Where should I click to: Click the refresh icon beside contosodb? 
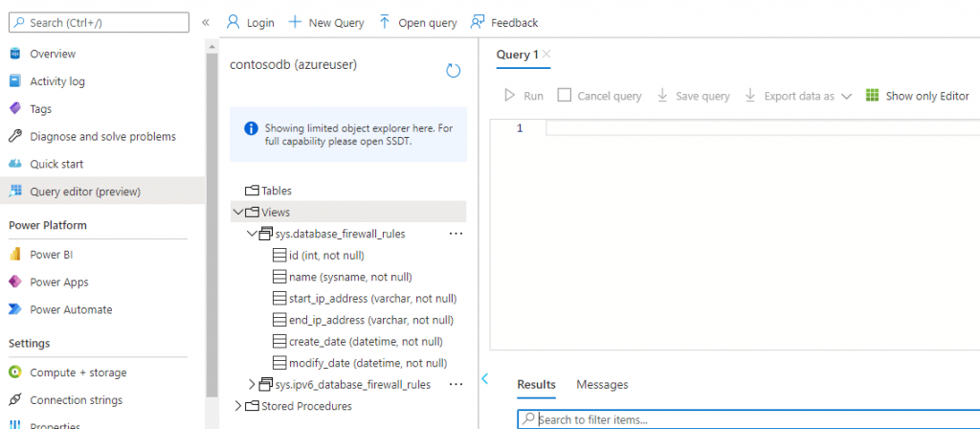point(454,71)
